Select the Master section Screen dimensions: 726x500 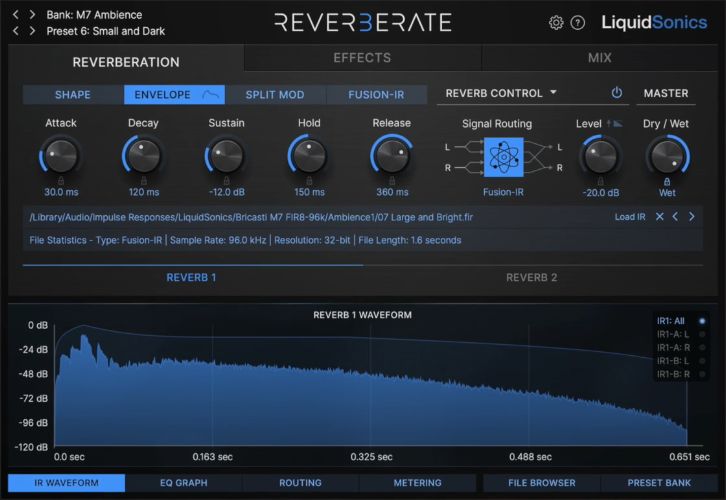click(x=666, y=93)
